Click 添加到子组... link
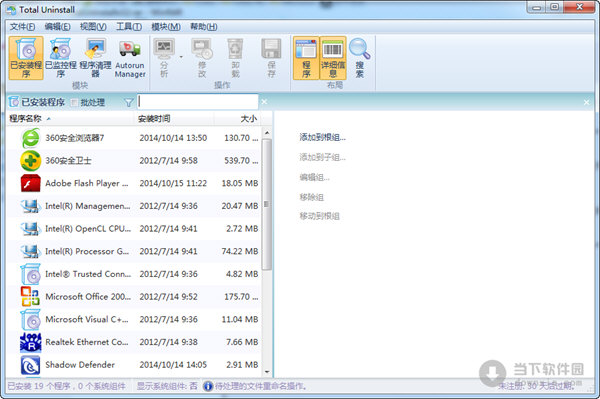This screenshot has height=399, width=600. point(322,157)
